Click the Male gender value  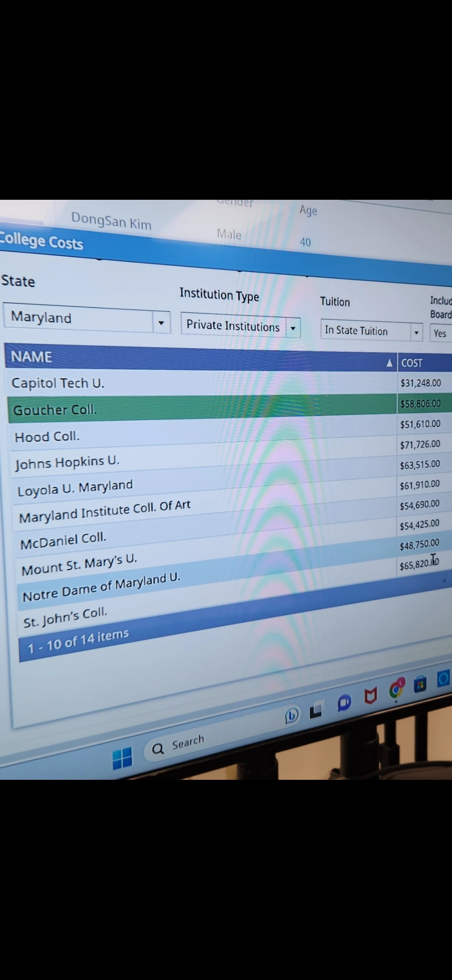pos(229,234)
